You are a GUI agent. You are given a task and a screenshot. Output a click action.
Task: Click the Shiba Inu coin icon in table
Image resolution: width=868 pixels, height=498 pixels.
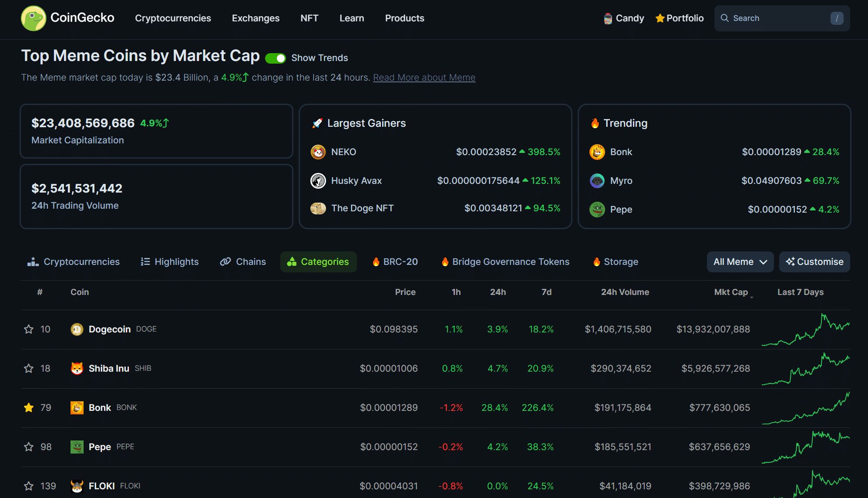point(77,369)
